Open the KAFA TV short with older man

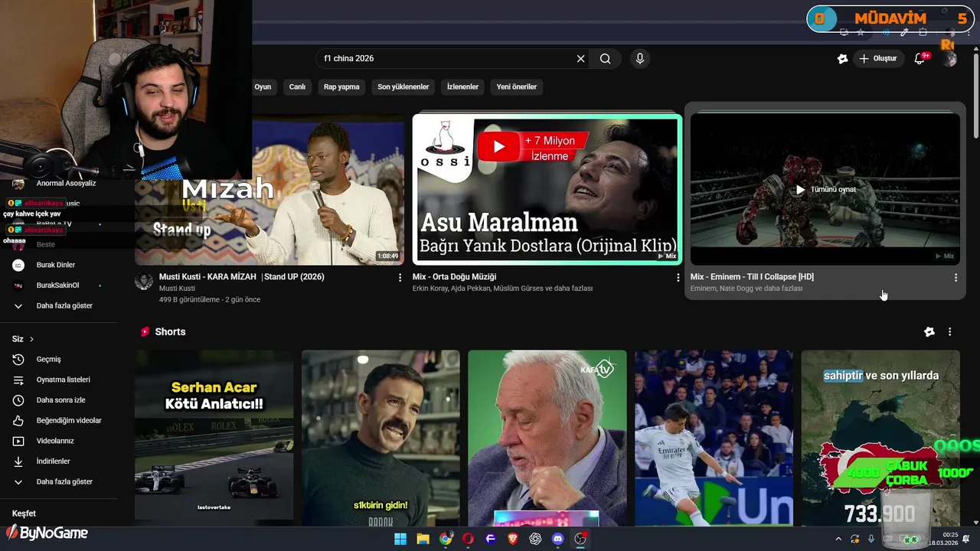(547, 438)
